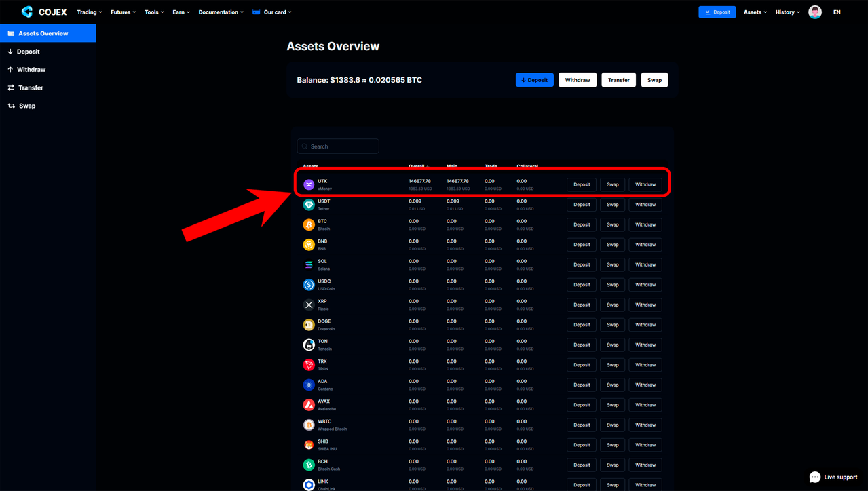Click Swap in the ADA row

point(613,385)
